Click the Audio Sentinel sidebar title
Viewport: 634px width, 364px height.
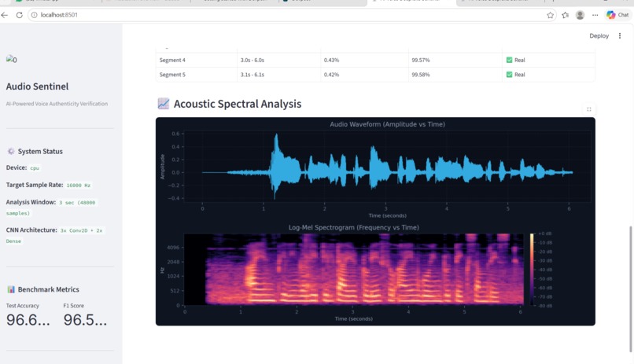[37, 86]
